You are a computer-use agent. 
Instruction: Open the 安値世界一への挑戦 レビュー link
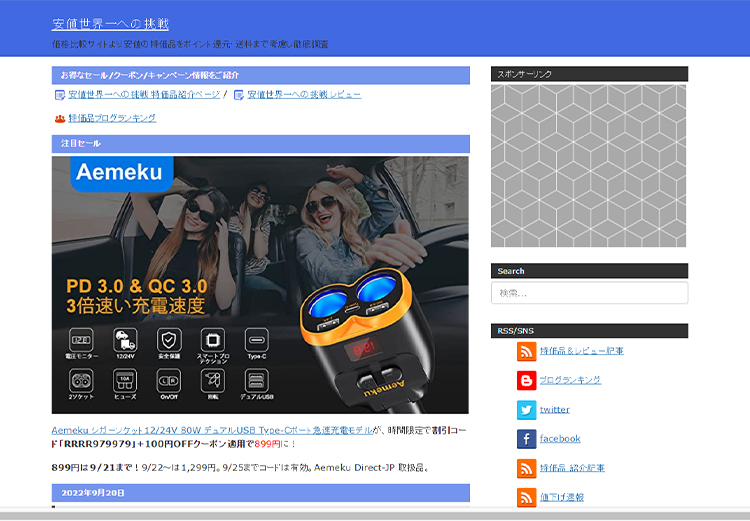pyautogui.click(x=304, y=95)
